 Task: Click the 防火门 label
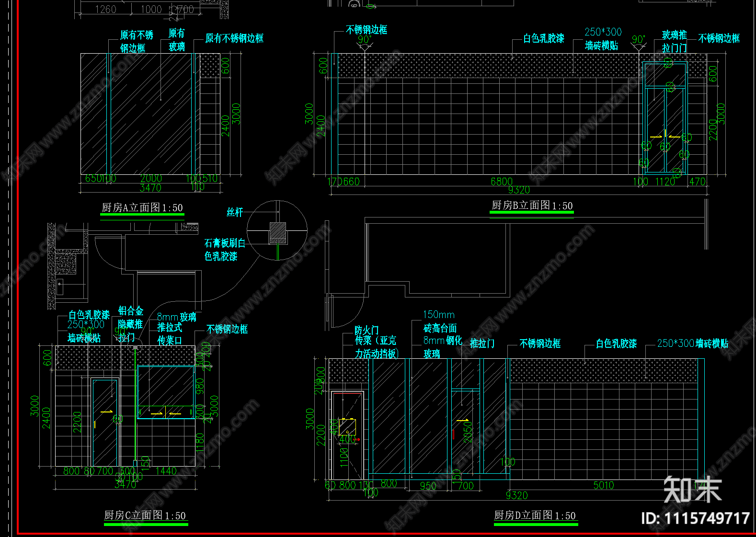pos(367,330)
